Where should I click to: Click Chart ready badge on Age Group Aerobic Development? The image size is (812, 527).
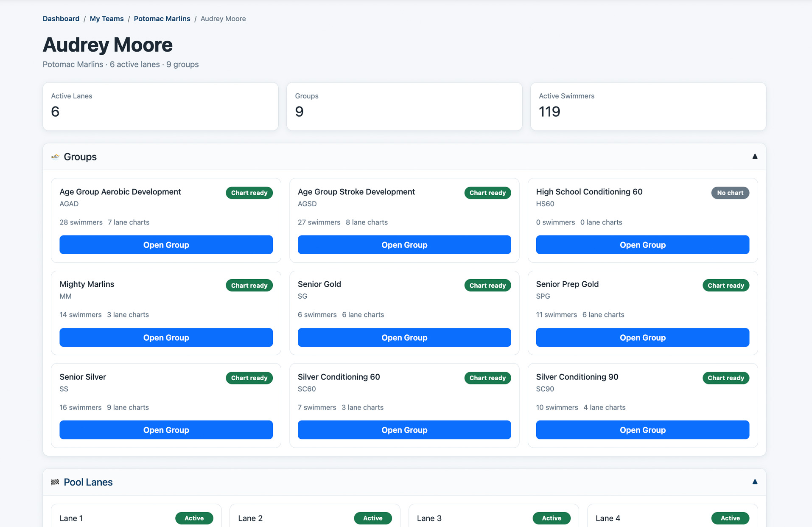(249, 193)
